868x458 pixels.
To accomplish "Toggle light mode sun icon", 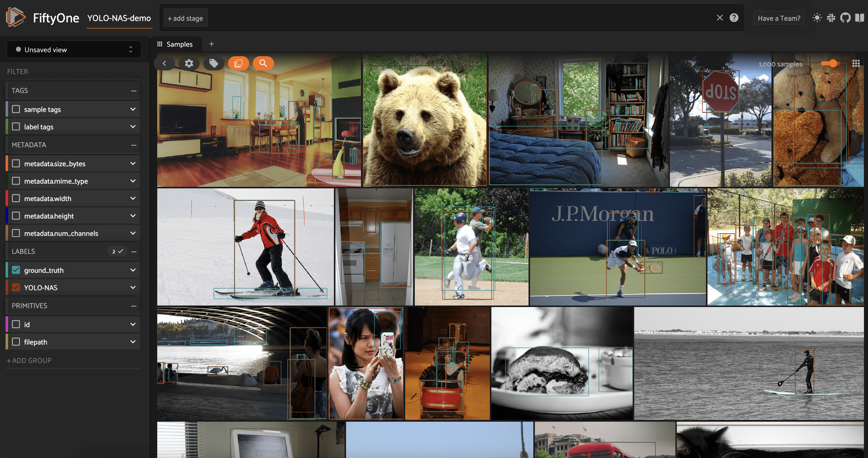I will (817, 18).
